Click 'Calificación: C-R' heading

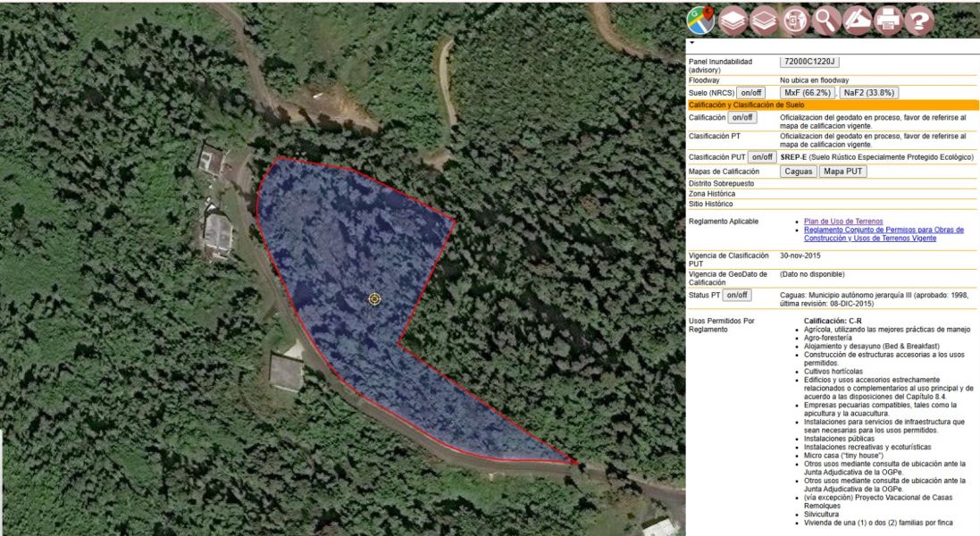click(833, 321)
